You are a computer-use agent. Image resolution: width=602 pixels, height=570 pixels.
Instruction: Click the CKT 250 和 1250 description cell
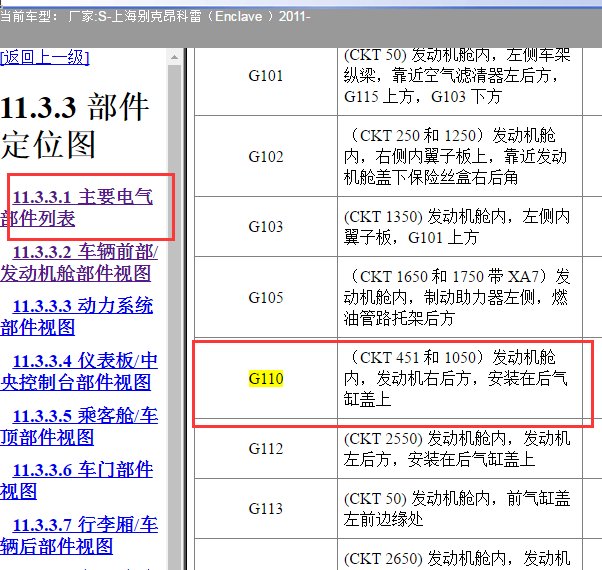point(460,156)
